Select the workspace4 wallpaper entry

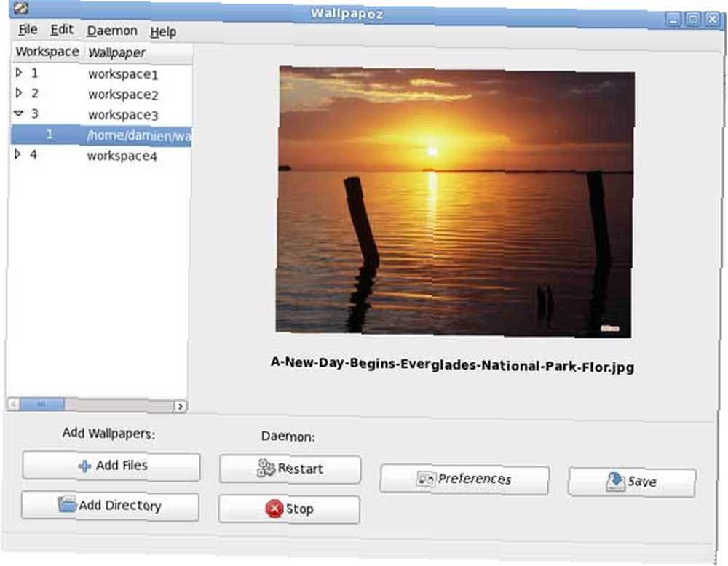[x=122, y=156]
